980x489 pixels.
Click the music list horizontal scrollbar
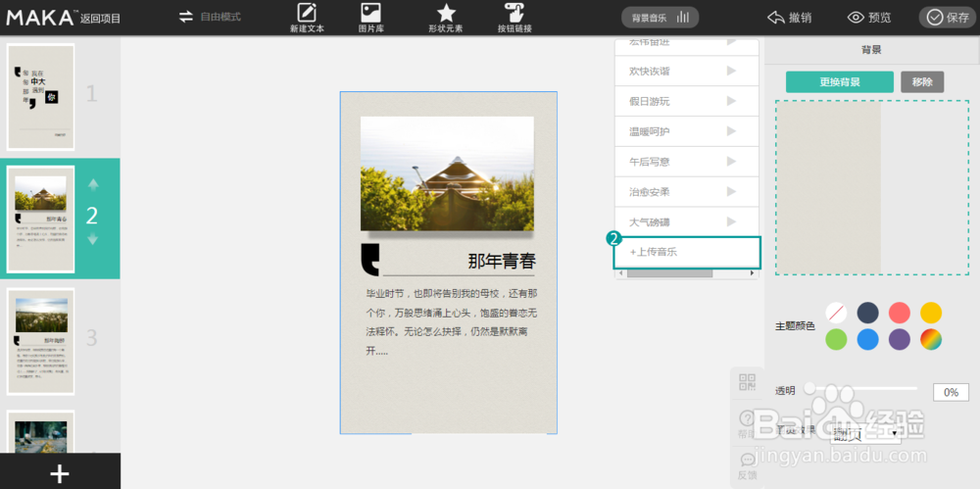point(669,273)
